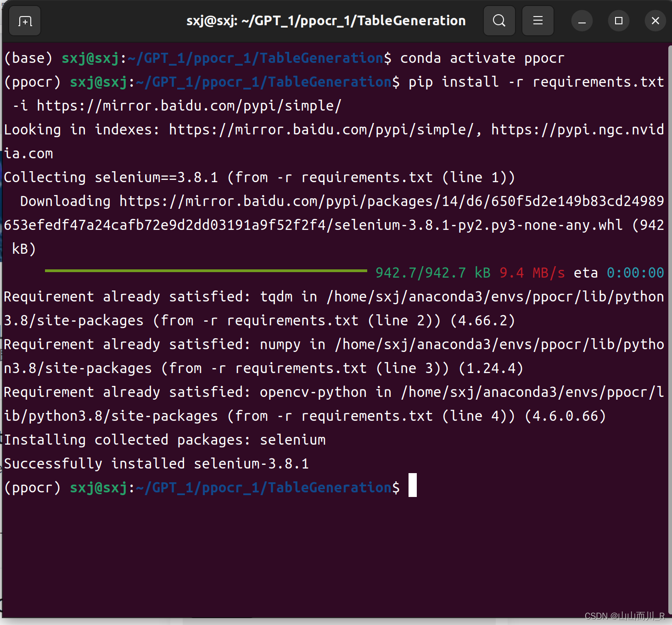Minimize the terminal window
This screenshot has width=672, height=625.
pos(582,21)
